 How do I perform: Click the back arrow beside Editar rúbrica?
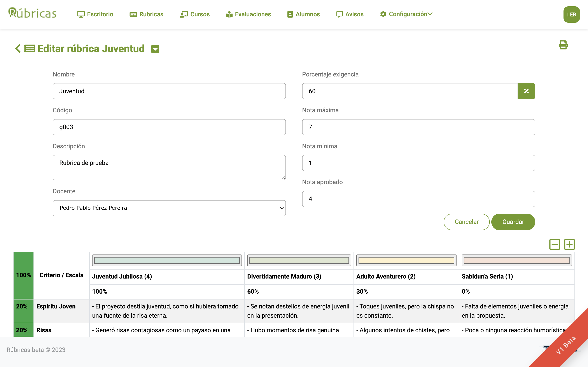[18, 48]
